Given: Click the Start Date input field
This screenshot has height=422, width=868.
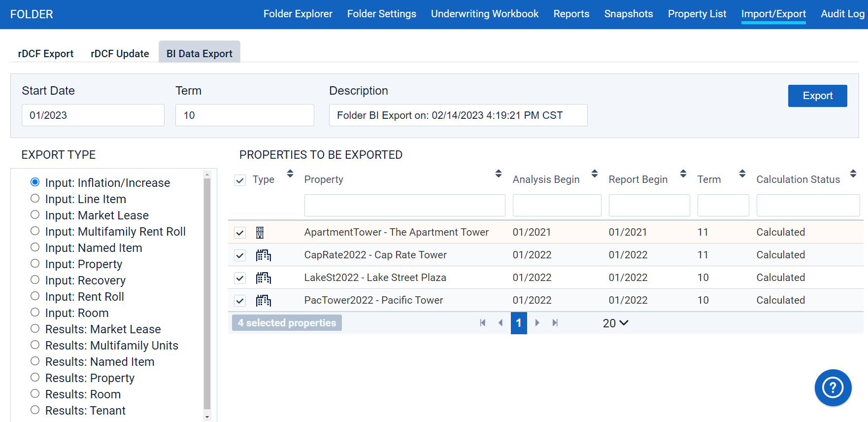Looking at the screenshot, I should coord(93,115).
